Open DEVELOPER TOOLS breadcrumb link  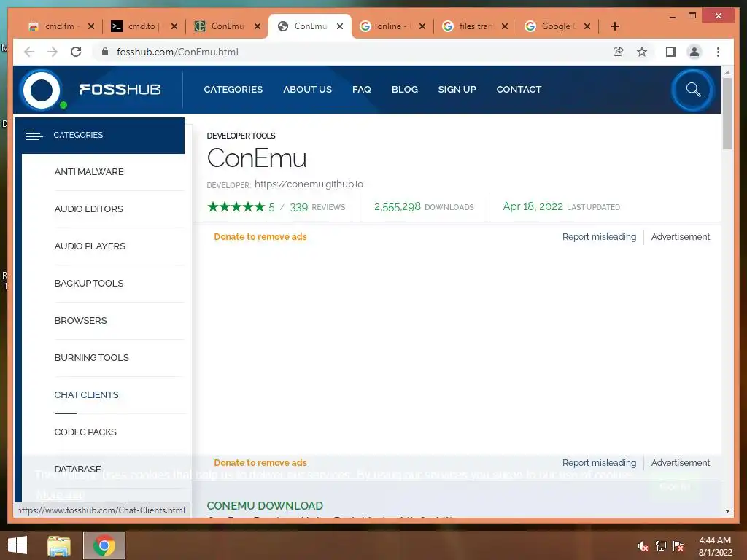click(241, 136)
